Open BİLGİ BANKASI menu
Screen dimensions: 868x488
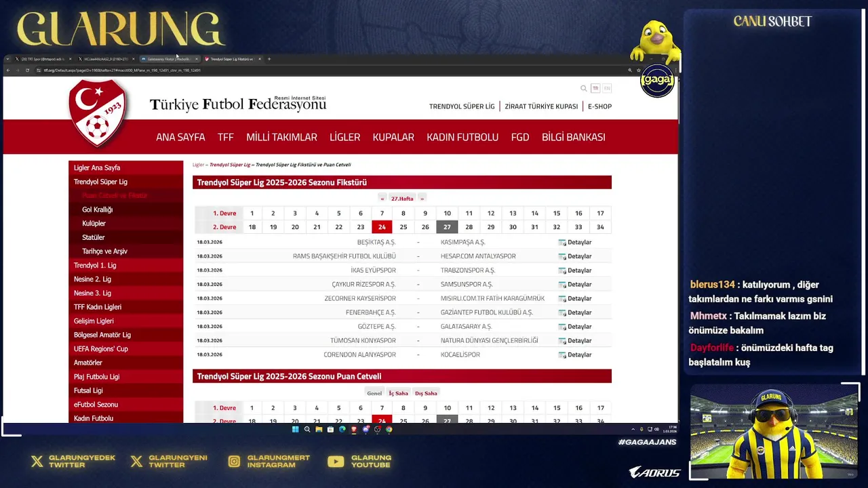[x=573, y=137]
